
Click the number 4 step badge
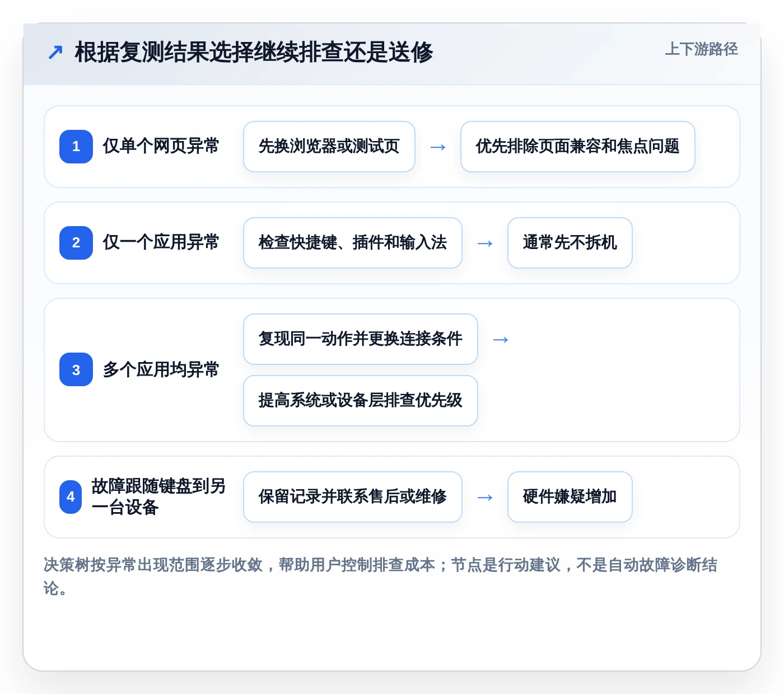[71, 497]
